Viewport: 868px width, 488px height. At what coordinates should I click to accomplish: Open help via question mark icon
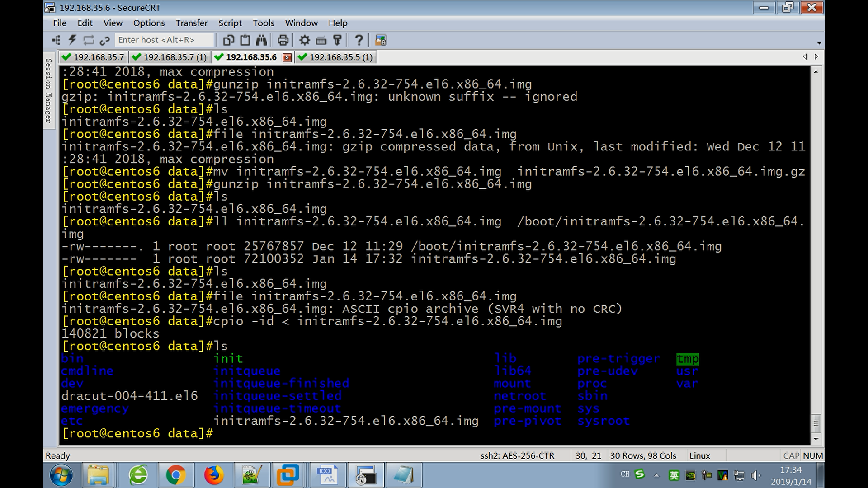[359, 40]
